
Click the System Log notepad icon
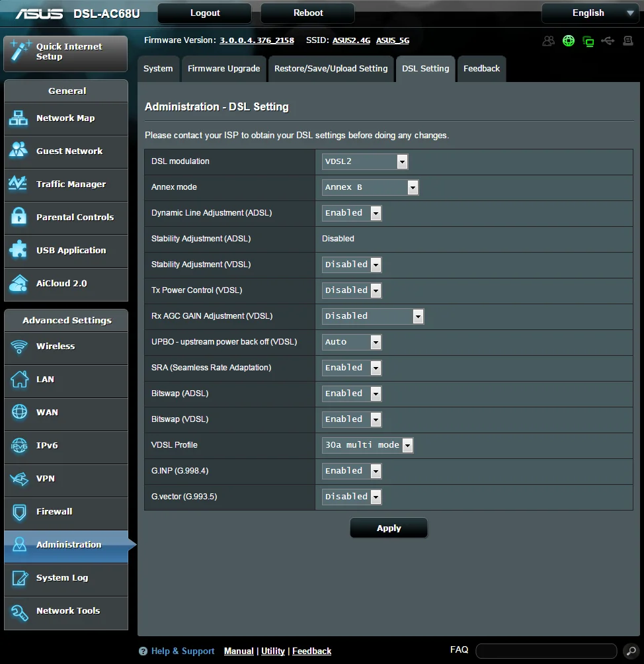click(x=19, y=577)
